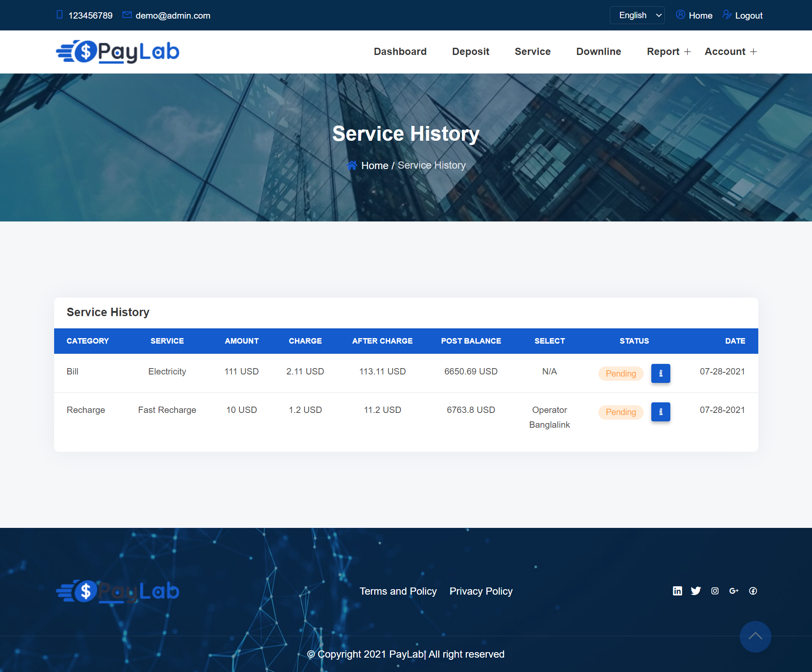
Task: Click the Pending status badge on the Bill row
Action: [621, 373]
